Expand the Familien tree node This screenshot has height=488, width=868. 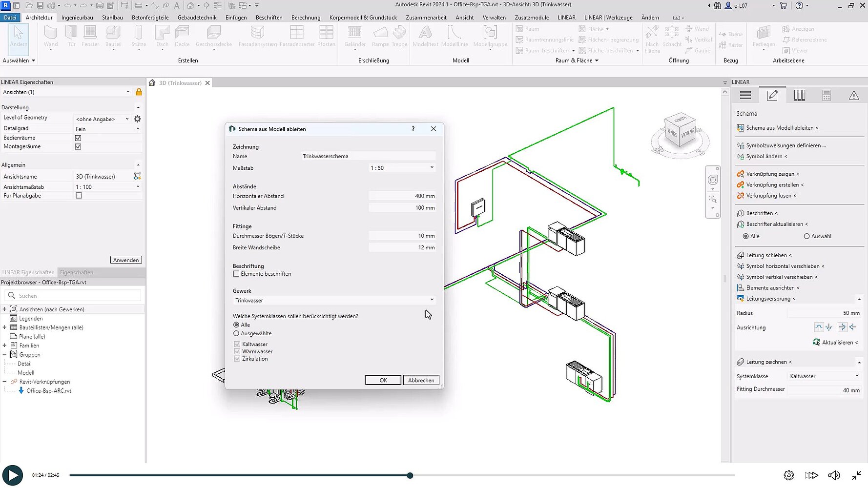point(4,346)
